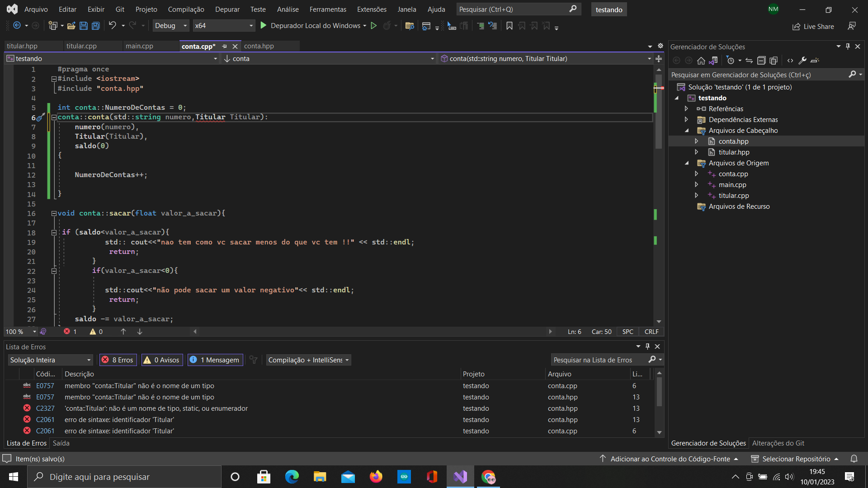Image resolution: width=868 pixels, height=488 pixels.
Task: Click the Preview Selected Items icon
Action: tap(815, 61)
